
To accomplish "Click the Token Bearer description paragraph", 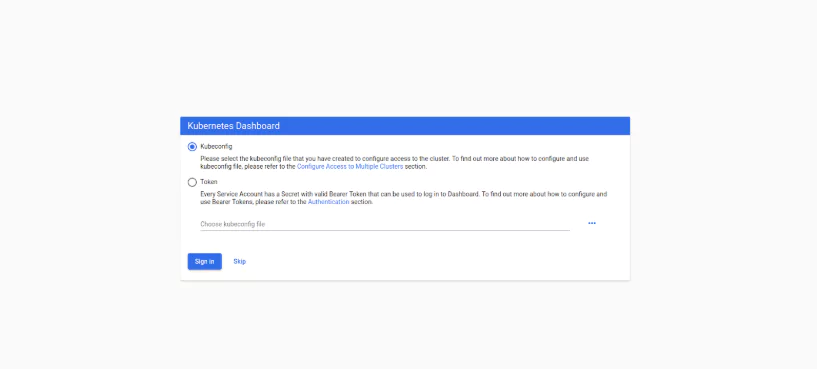I will click(x=404, y=198).
